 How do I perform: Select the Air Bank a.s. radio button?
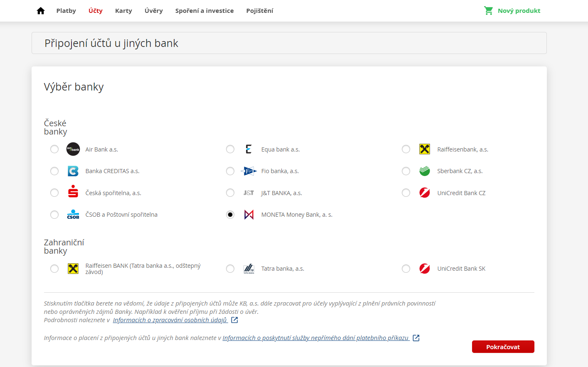tap(54, 149)
